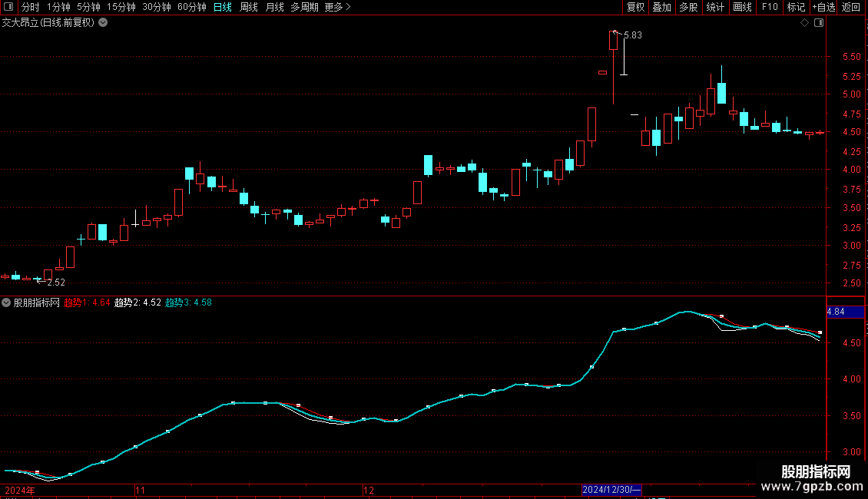Click the 标记 mark button
Viewport: 868px width, 499px height.
coord(796,7)
